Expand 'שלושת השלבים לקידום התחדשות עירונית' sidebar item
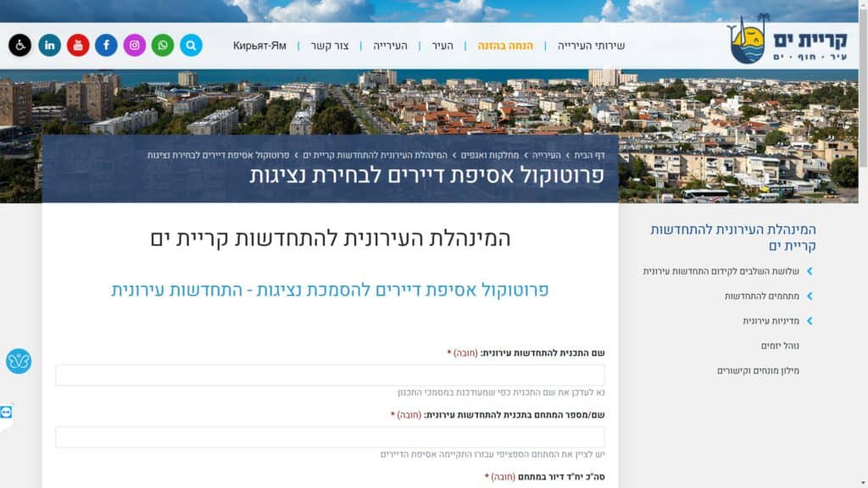 [727, 271]
